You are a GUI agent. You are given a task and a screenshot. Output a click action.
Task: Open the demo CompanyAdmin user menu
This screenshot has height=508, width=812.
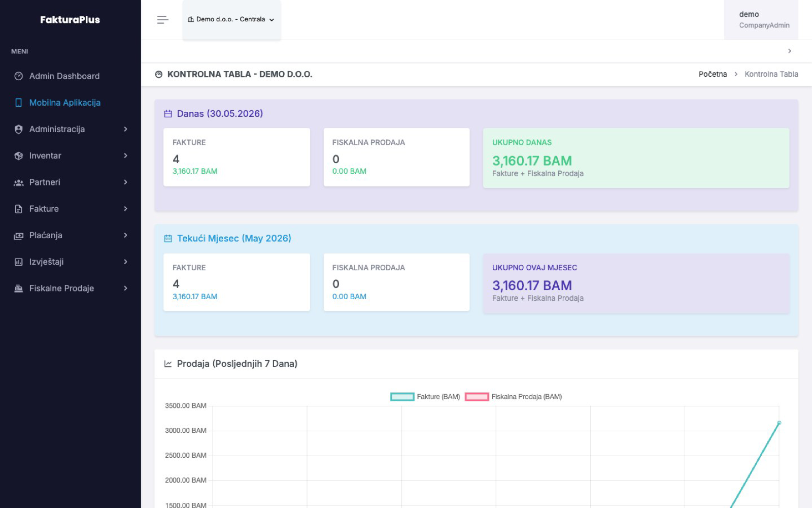pyautogui.click(x=761, y=20)
